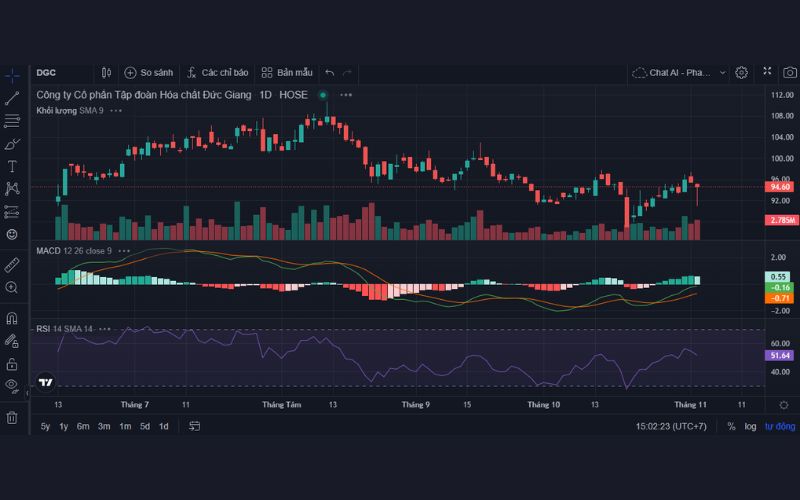Click the trash icon to remove drawings

click(12, 417)
